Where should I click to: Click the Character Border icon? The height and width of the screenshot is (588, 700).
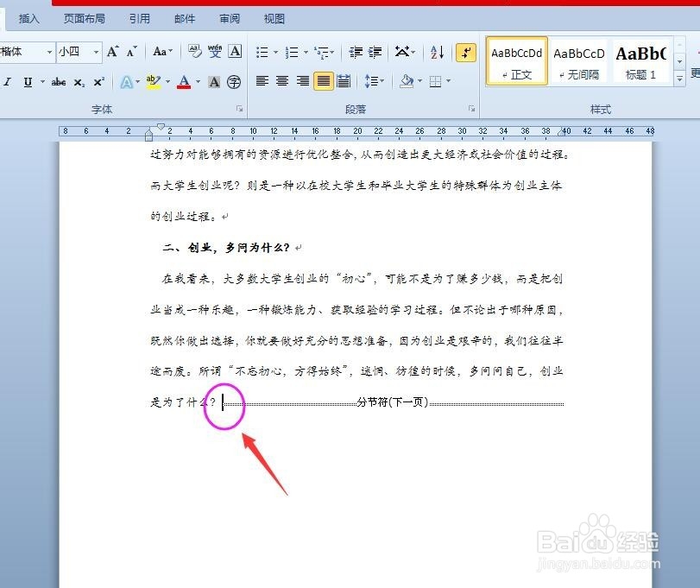236,52
